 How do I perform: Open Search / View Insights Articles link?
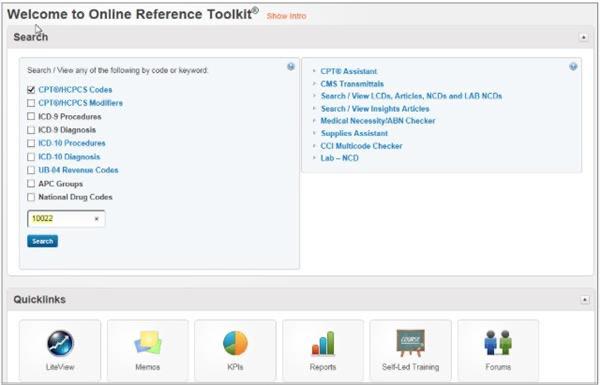coord(375,109)
